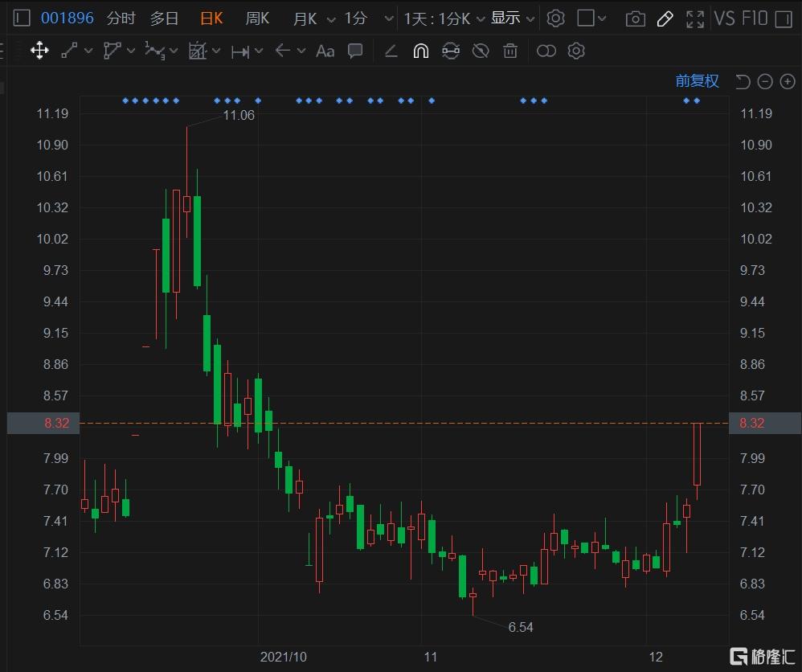The height and width of the screenshot is (672, 802).
Task: Toggle the left sidebar panel icon
Action: tap(22, 18)
